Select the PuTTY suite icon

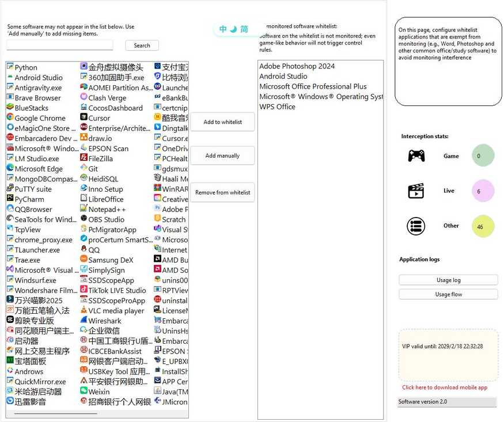[x=10, y=188]
